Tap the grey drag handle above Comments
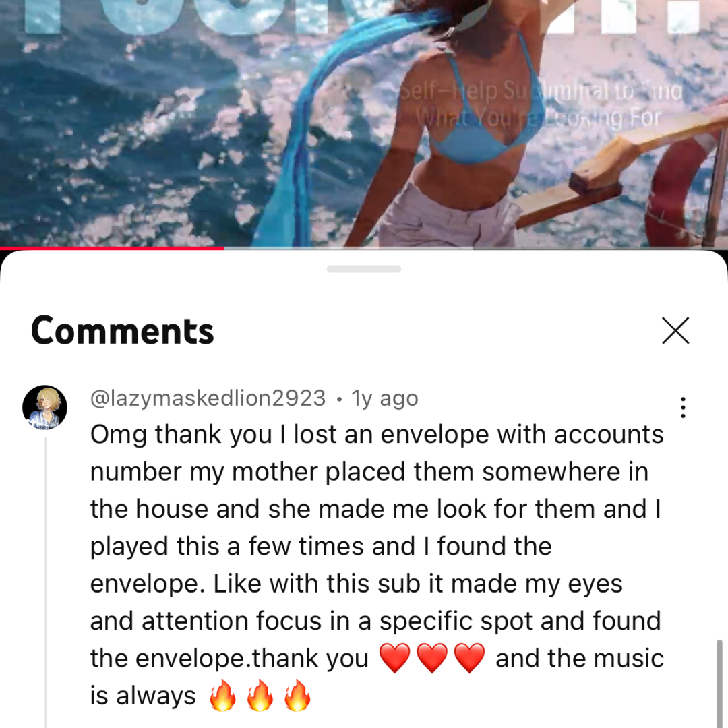 [x=364, y=269]
